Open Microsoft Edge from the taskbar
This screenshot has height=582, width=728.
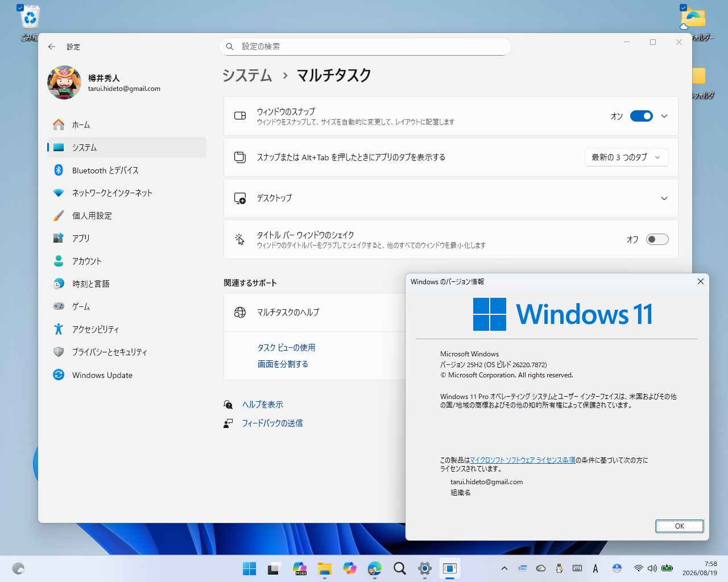374,568
